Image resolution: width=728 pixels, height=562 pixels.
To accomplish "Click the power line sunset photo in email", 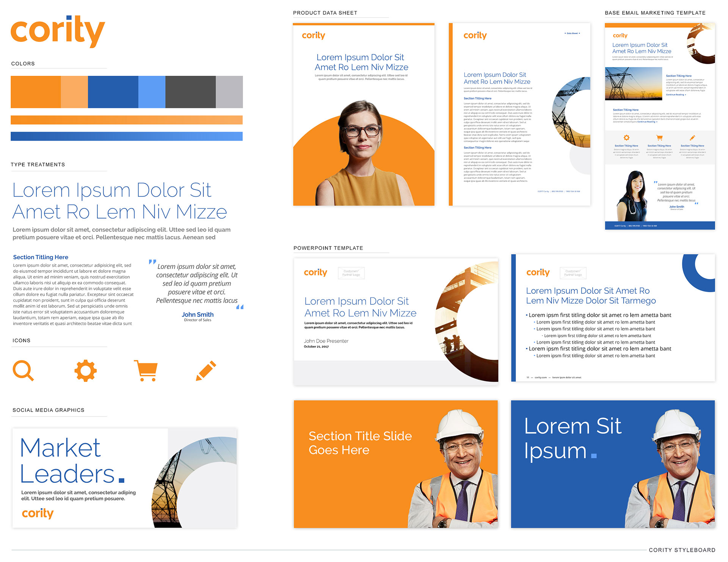I will click(x=634, y=84).
